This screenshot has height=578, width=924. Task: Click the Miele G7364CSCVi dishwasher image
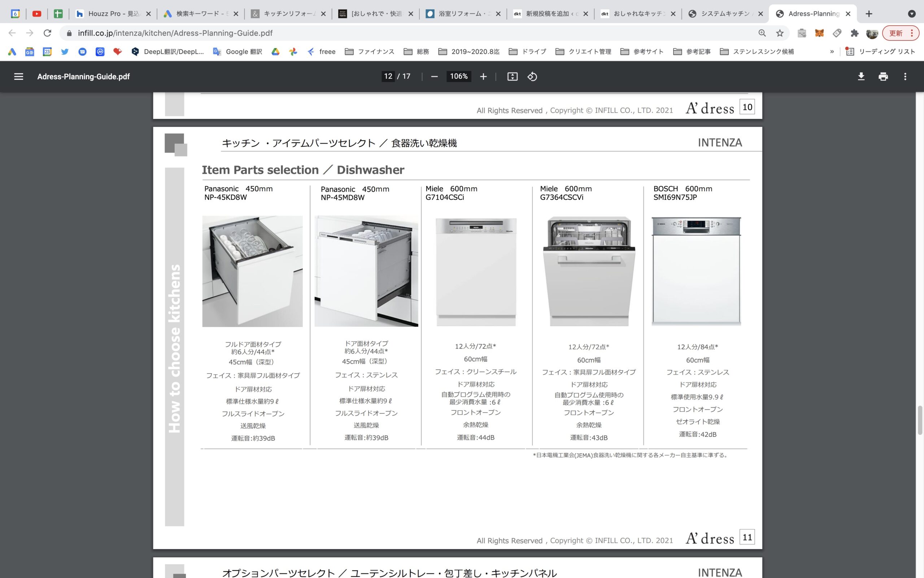(x=589, y=271)
